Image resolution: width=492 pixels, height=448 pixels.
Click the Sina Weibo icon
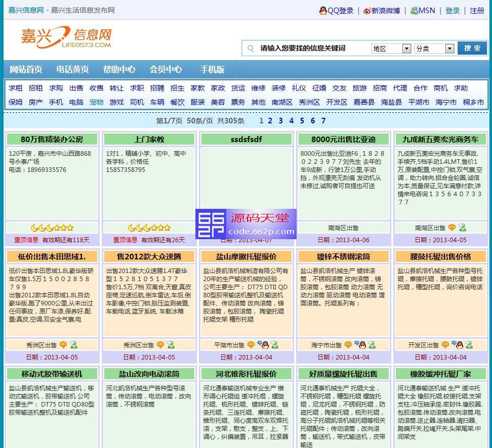click(x=367, y=11)
